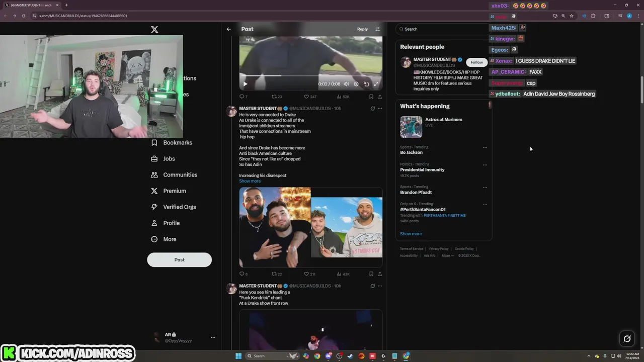This screenshot has height=362, width=644.
Task: Click the Reply button in the Post header
Action: click(x=362, y=29)
